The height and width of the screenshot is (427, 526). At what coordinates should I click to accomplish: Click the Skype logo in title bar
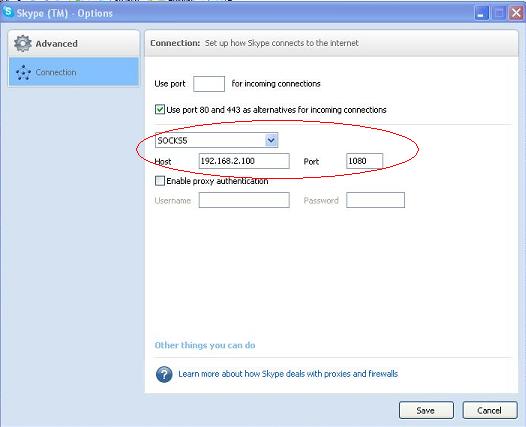pos(7,11)
